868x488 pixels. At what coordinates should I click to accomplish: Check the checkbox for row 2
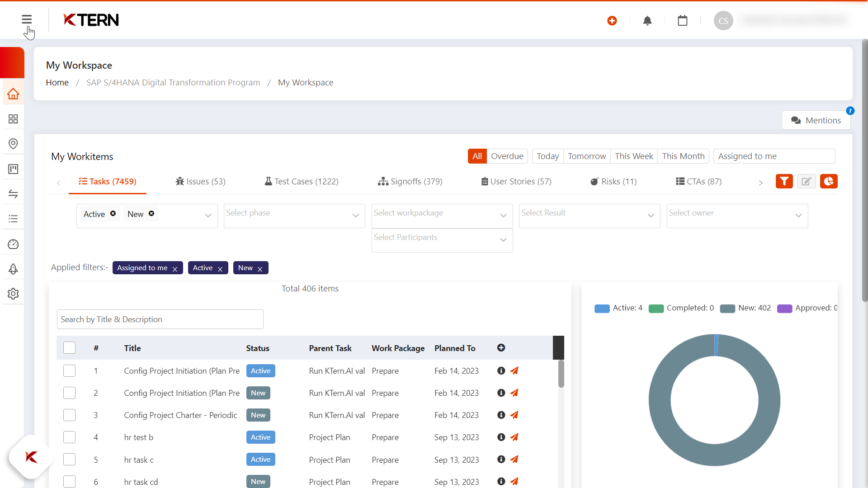[69, 393]
